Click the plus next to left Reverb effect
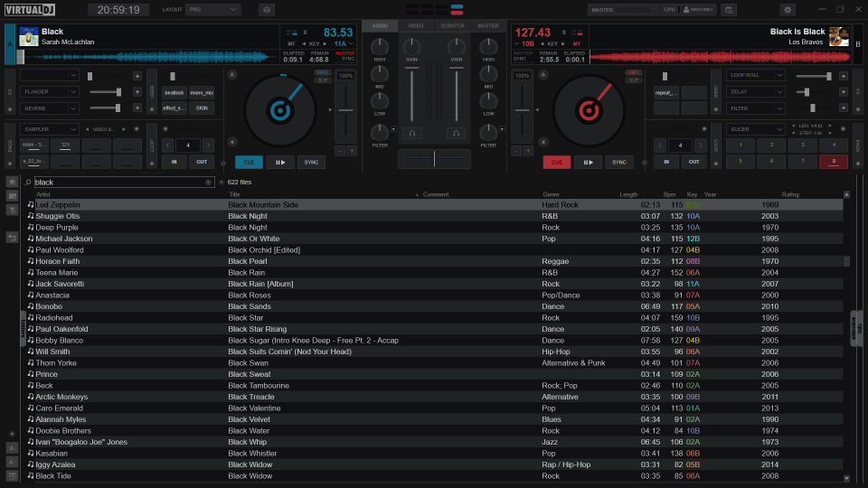Viewport: 868px width, 488px height. coord(137,108)
